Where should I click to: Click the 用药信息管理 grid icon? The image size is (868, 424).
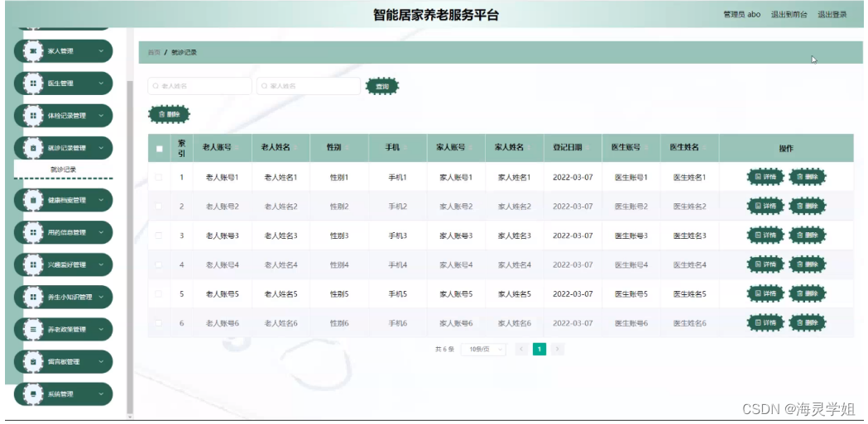click(x=33, y=232)
